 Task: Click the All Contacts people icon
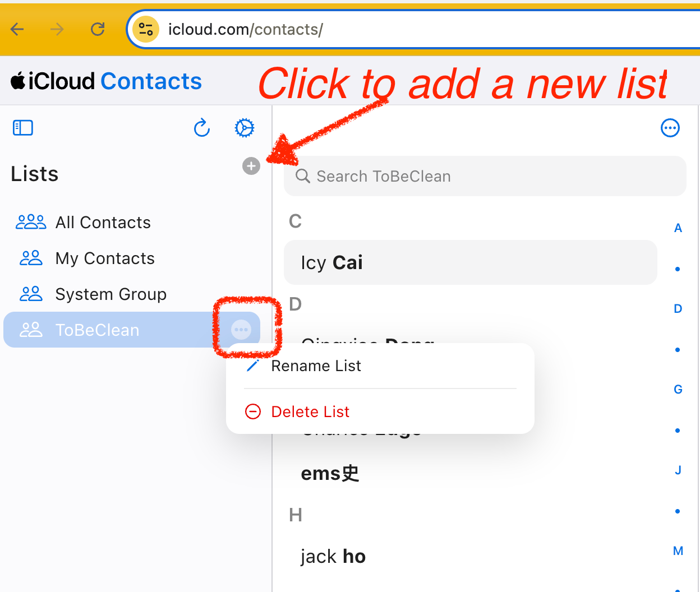pyautogui.click(x=31, y=222)
